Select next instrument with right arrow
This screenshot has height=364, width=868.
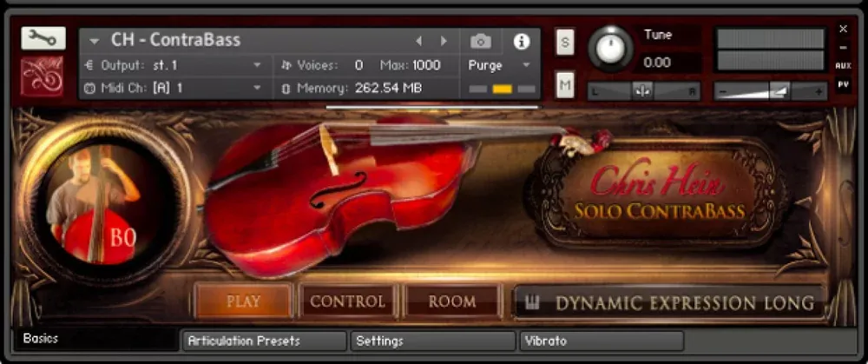point(444,41)
